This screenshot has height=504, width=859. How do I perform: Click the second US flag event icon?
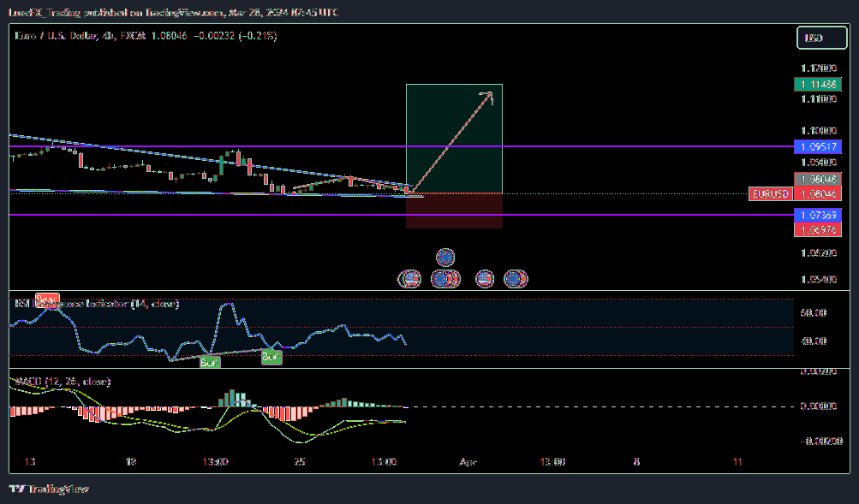coord(484,279)
